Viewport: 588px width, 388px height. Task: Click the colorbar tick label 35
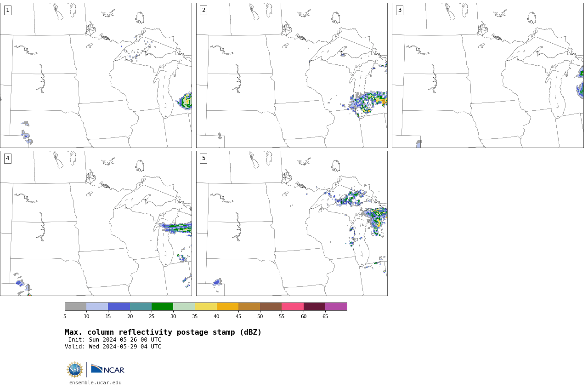click(x=195, y=316)
